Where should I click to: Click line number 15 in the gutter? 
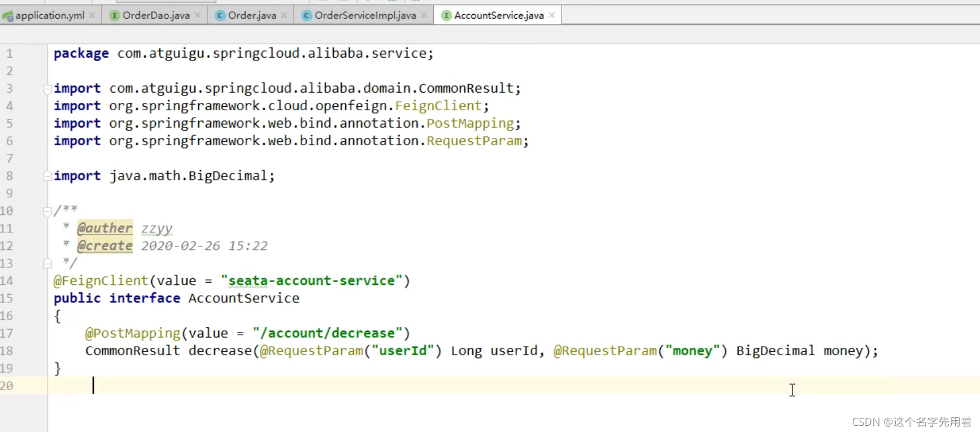click(x=7, y=298)
